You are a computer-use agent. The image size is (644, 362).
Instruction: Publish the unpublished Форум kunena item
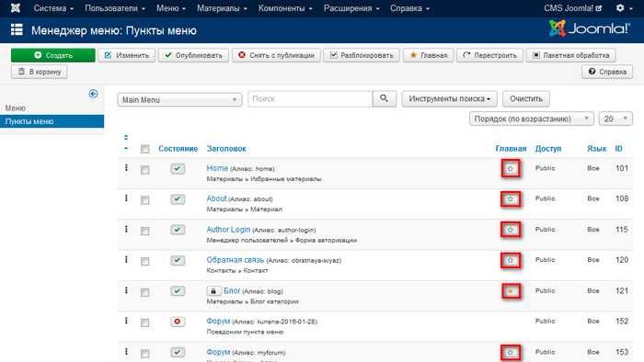point(178,322)
